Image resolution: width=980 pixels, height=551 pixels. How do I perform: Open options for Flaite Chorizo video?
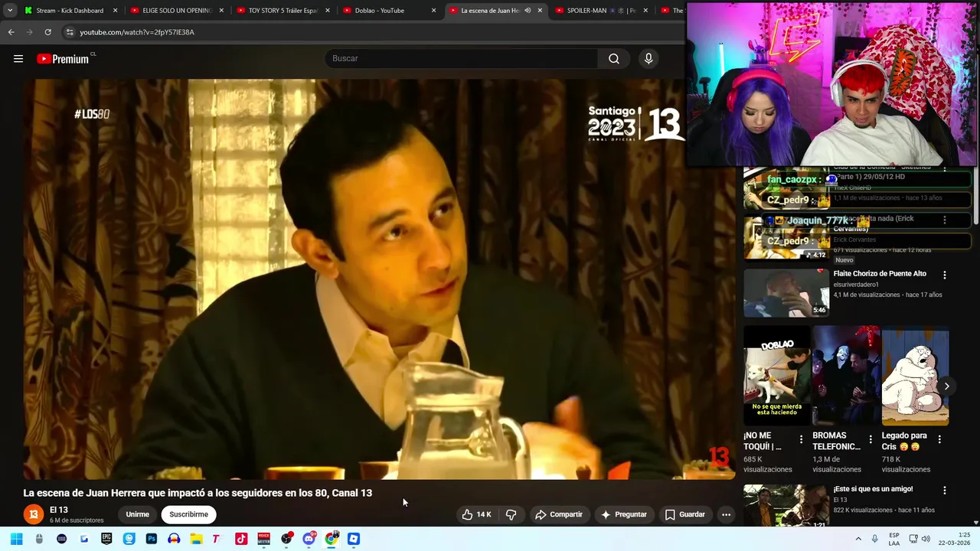tap(944, 275)
